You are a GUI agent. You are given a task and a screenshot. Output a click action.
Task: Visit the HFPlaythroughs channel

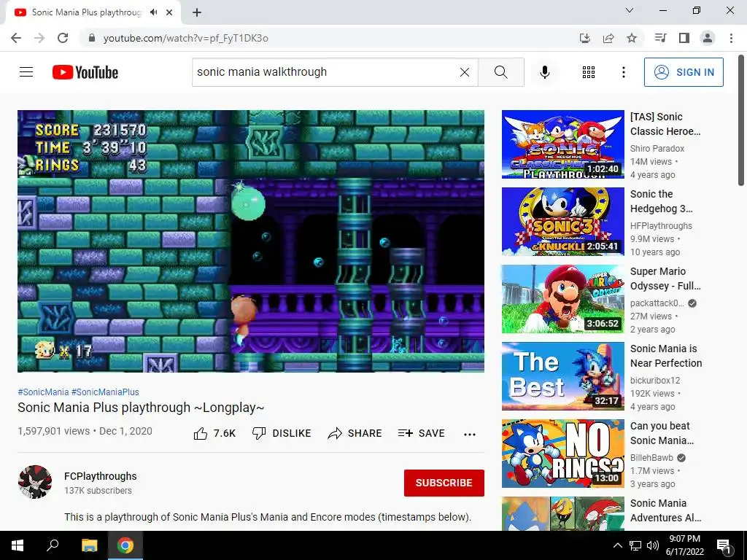coord(661,226)
